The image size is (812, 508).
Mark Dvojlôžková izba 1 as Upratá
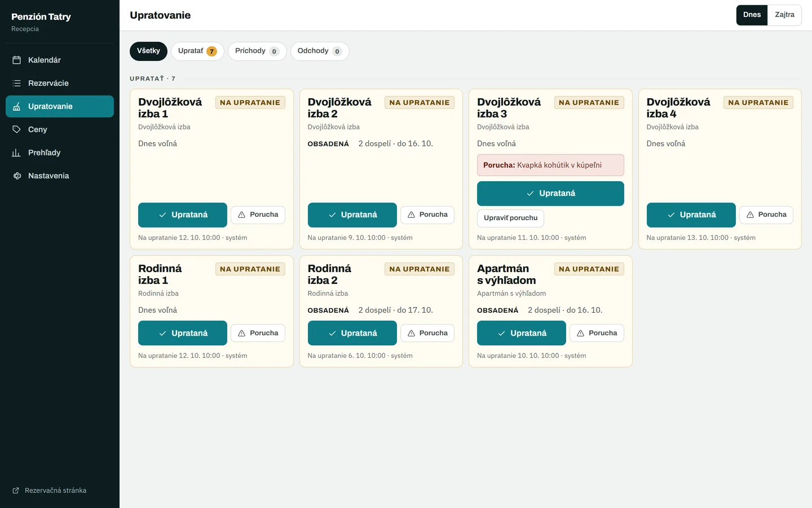183,215
